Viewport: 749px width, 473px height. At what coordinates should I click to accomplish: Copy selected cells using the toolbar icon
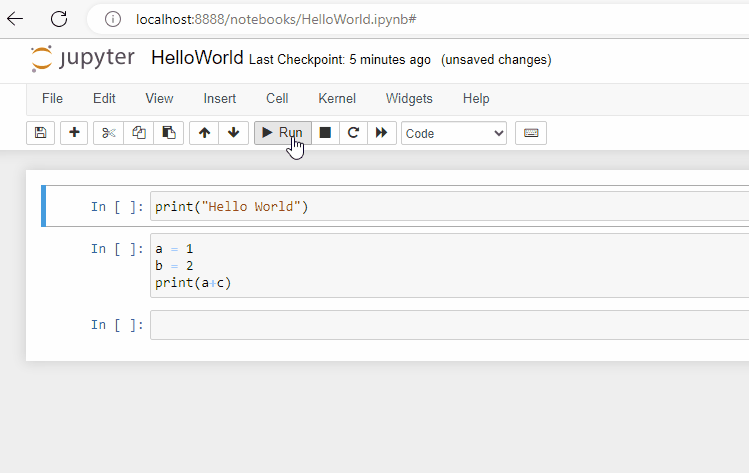pos(139,133)
